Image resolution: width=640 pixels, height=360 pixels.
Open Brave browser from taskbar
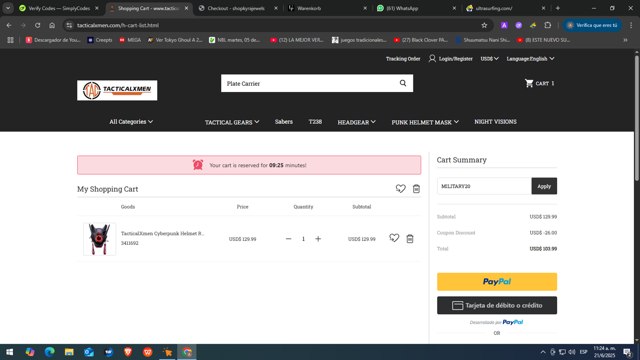pyautogui.click(x=128, y=352)
